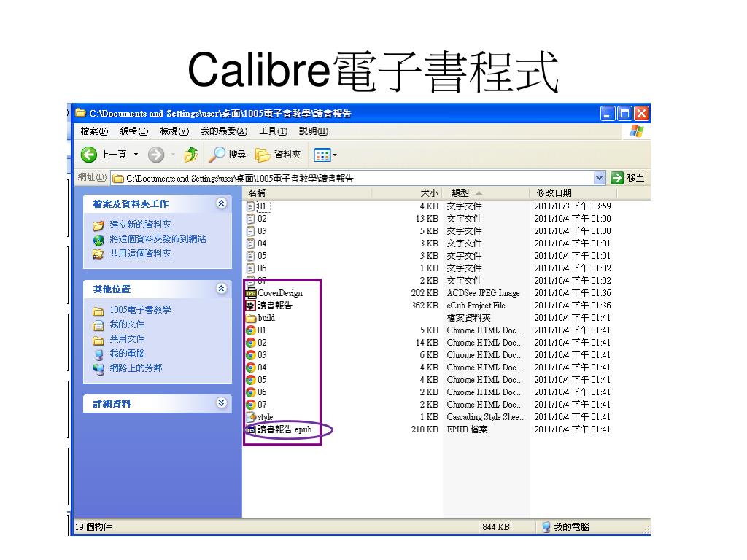Click 建立新的資料夾 link
The width and height of the screenshot is (747, 560).
140,225
